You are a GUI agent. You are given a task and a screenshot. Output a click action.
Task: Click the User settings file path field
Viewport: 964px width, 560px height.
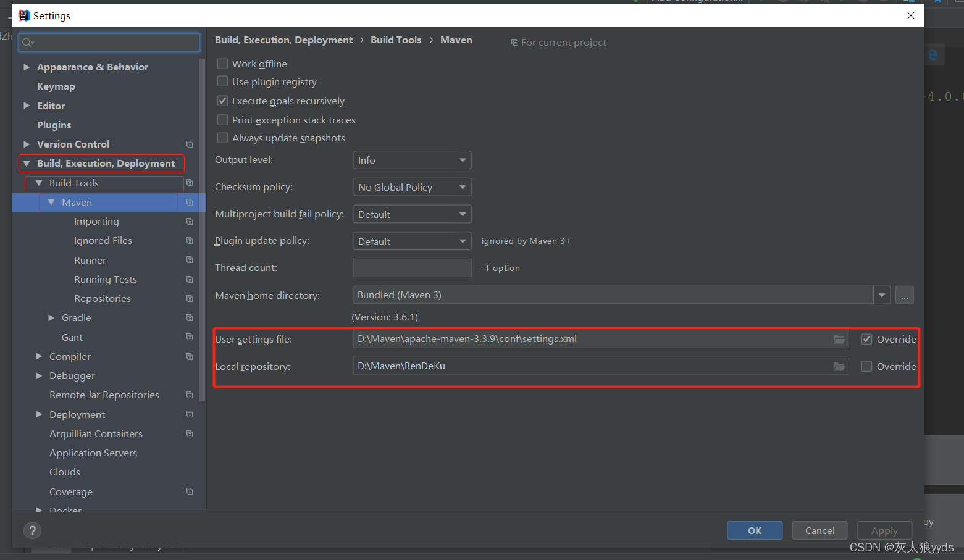[601, 339]
